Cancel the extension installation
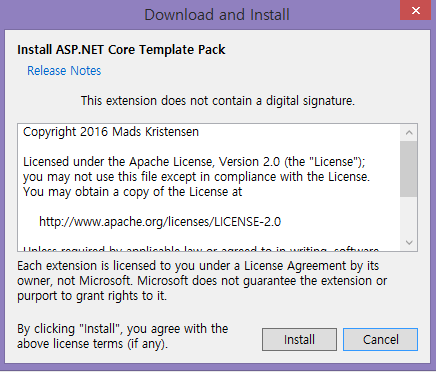436x372 pixels. tap(380, 339)
